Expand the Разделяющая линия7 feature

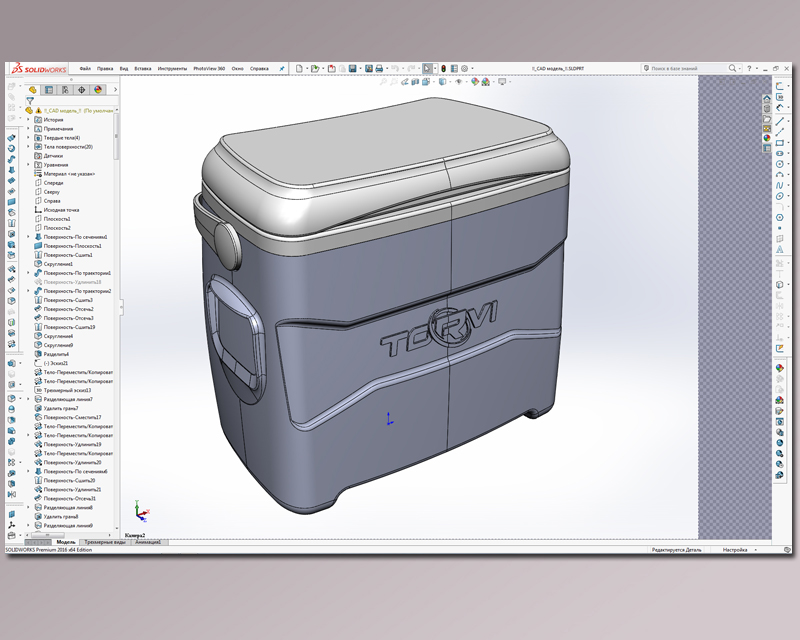(29, 399)
